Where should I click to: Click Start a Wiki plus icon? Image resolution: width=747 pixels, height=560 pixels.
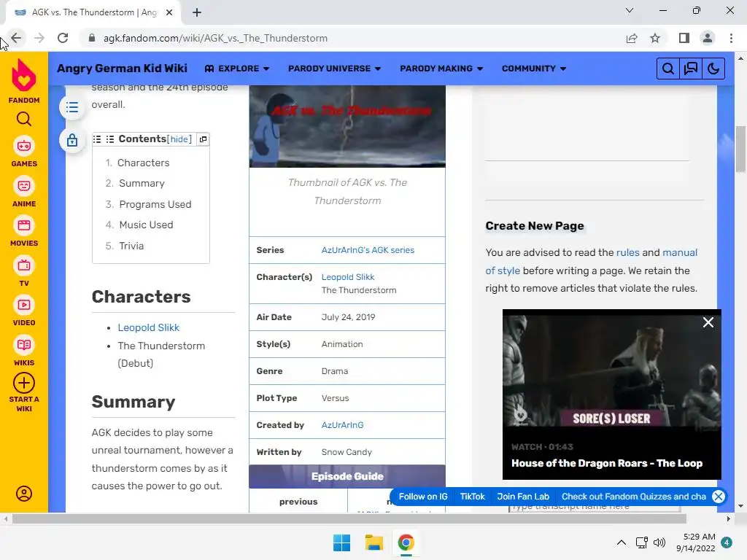tap(24, 383)
